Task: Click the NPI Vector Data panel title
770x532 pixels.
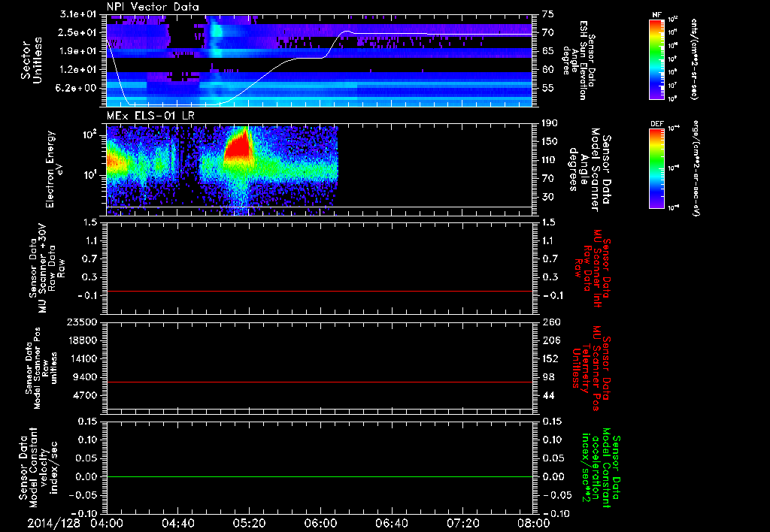Action: (153, 7)
